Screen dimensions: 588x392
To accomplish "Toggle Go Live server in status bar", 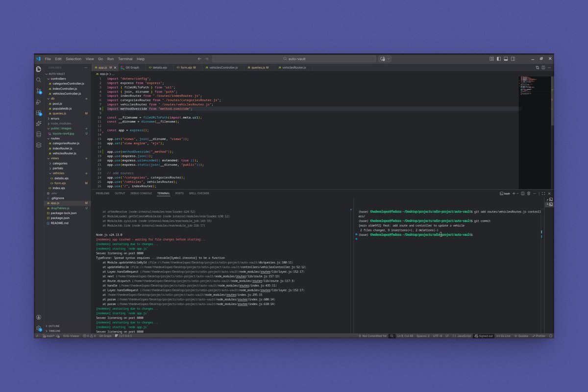I will pos(503,336).
